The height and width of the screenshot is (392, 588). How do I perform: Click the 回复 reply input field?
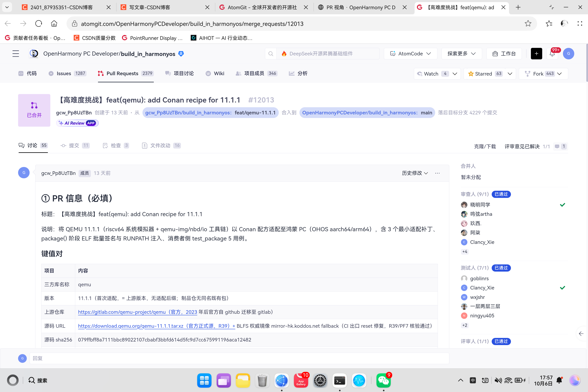coord(239,358)
